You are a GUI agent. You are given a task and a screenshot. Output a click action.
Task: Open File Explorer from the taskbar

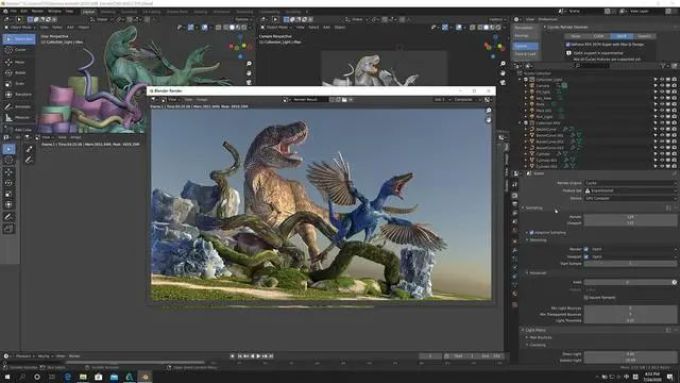(x=83, y=377)
